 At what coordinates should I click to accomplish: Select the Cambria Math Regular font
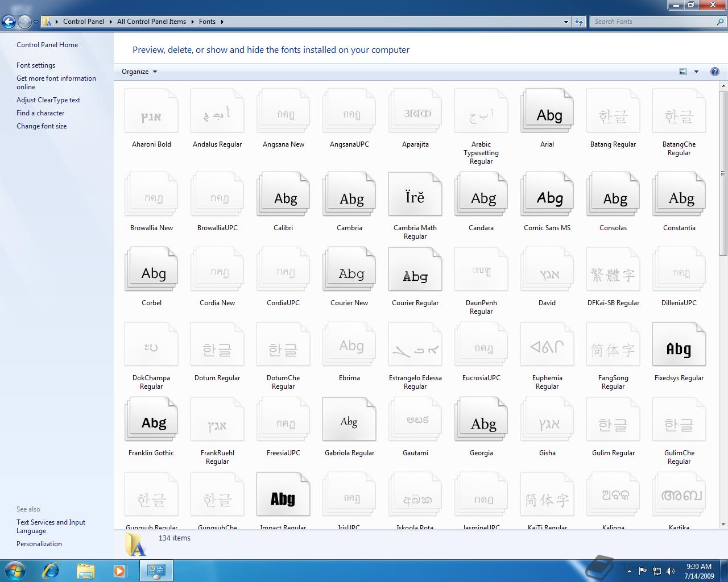point(415,195)
